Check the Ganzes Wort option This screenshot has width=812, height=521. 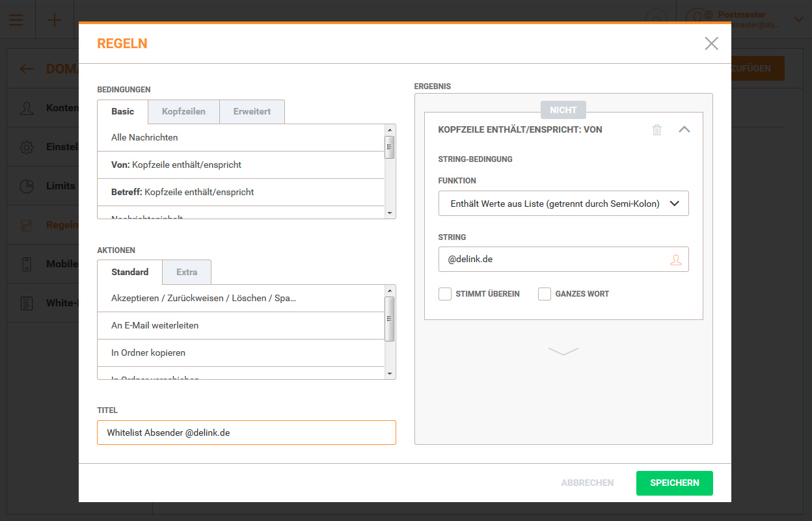[545, 294]
